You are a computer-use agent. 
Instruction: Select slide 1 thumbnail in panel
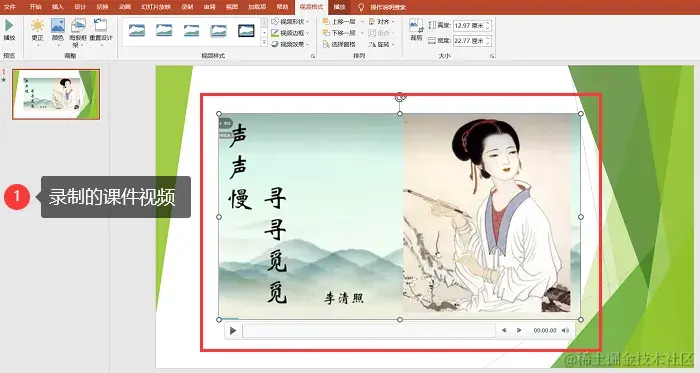(x=56, y=94)
